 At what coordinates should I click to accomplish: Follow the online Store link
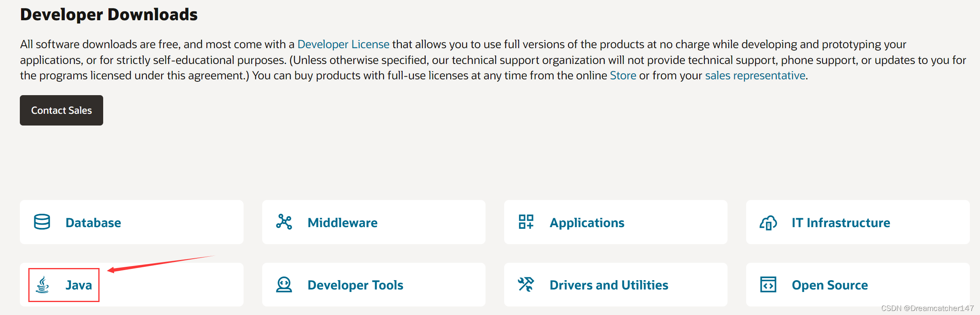coord(623,76)
